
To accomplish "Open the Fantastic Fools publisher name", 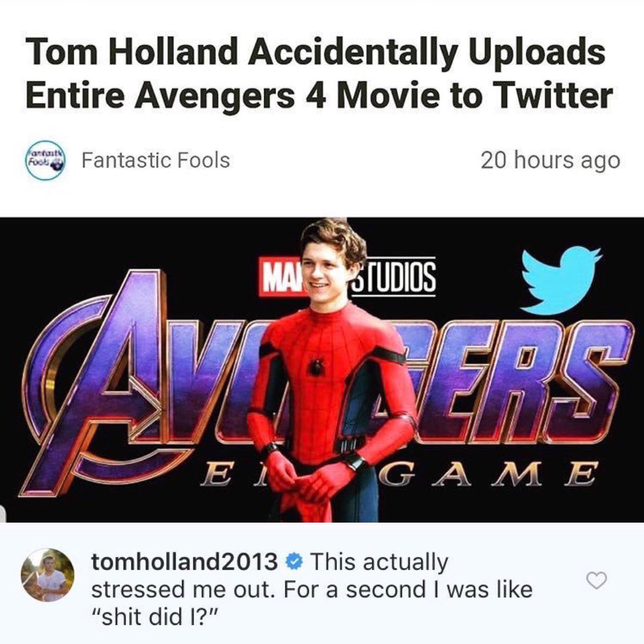I will coord(156,160).
